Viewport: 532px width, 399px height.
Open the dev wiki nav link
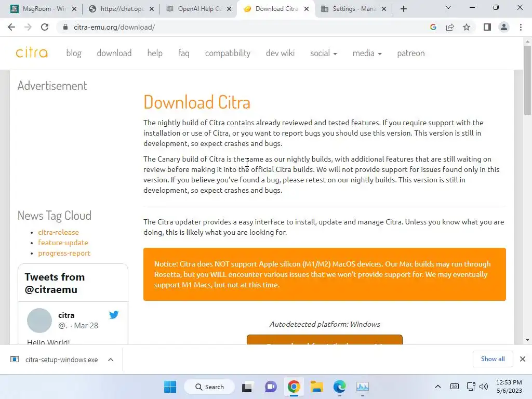coord(280,54)
